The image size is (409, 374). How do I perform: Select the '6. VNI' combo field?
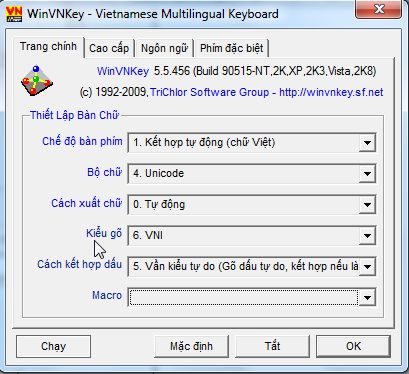click(252, 236)
